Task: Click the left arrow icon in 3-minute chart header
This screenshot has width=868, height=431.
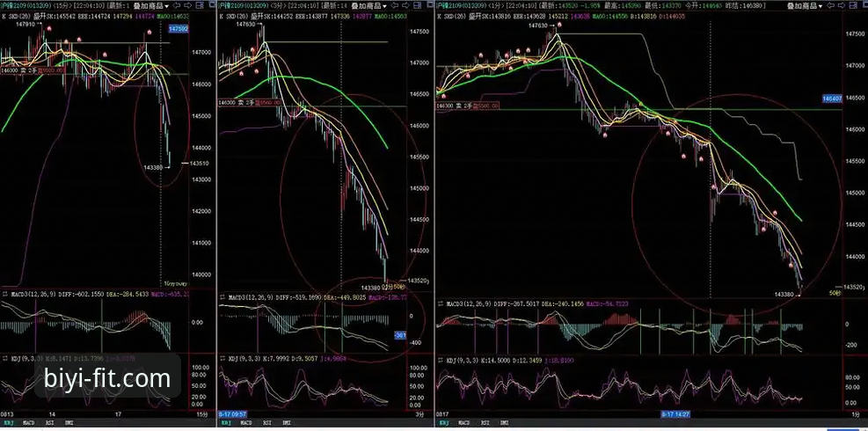Action: [x=395, y=5]
